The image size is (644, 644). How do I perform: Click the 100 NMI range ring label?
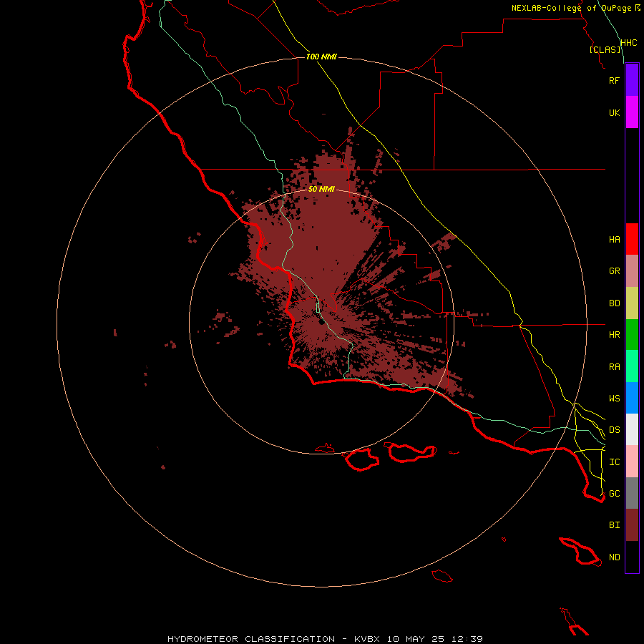coord(321,57)
